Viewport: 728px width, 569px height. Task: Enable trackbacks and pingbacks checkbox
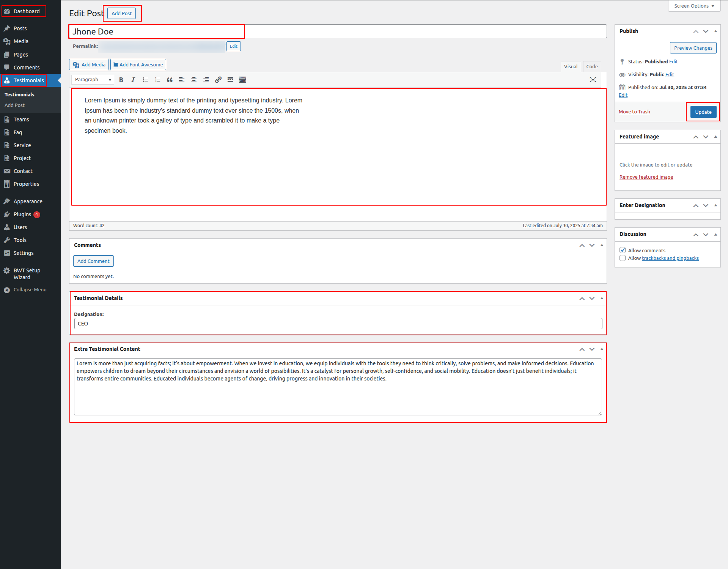tap(623, 258)
